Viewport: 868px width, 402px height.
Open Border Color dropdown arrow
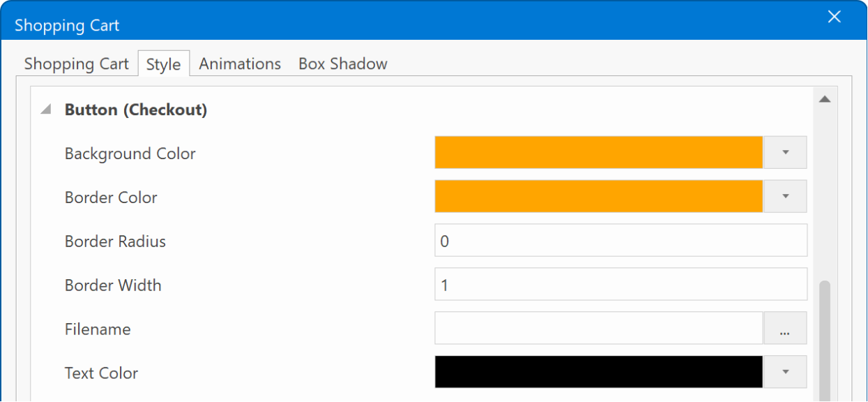click(785, 196)
